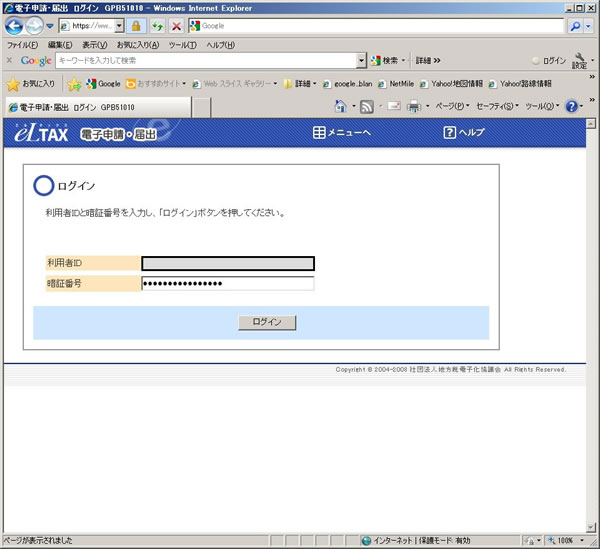Click the 暗証番号 password field
Image resolution: width=600 pixels, height=549 pixels.
[x=228, y=283]
